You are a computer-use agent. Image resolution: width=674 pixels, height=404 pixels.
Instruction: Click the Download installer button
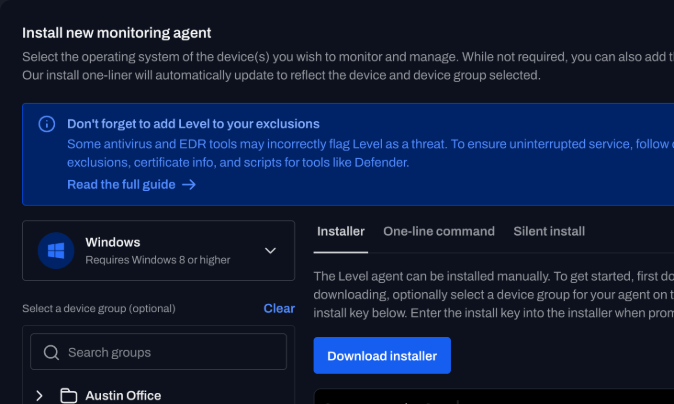(382, 355)
